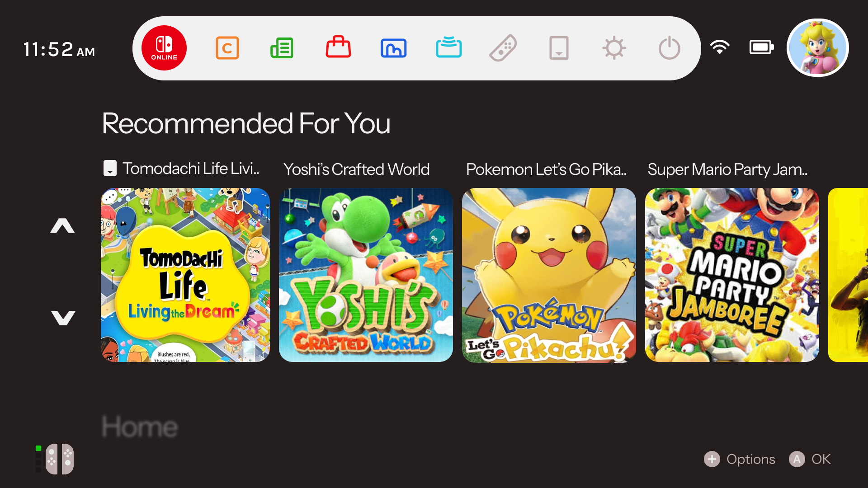The width and height of the screenshot is (868, 488).
Task: Open the Princess Peach user profile
Action: [x=817, y=48]
